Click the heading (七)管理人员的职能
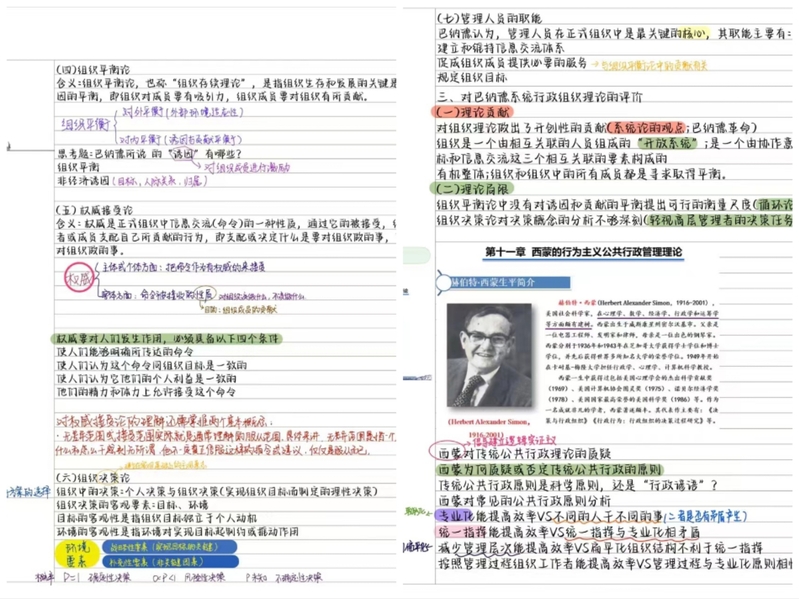The image size is (799, 599). 490,18
